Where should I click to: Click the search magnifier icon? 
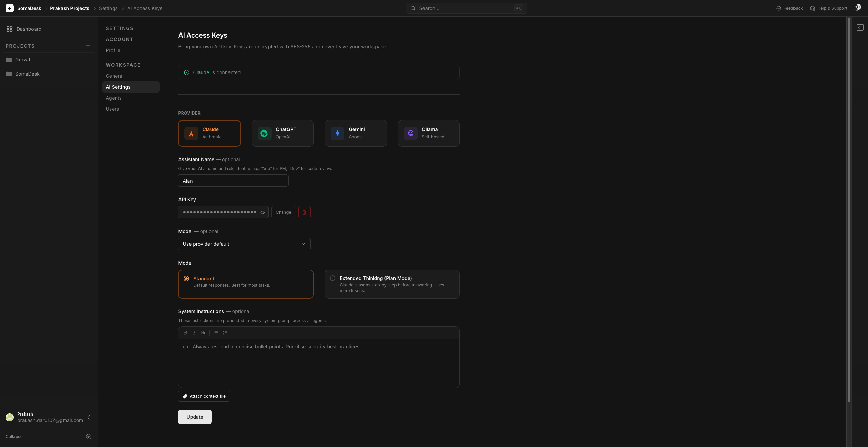(x=413, y=8)
